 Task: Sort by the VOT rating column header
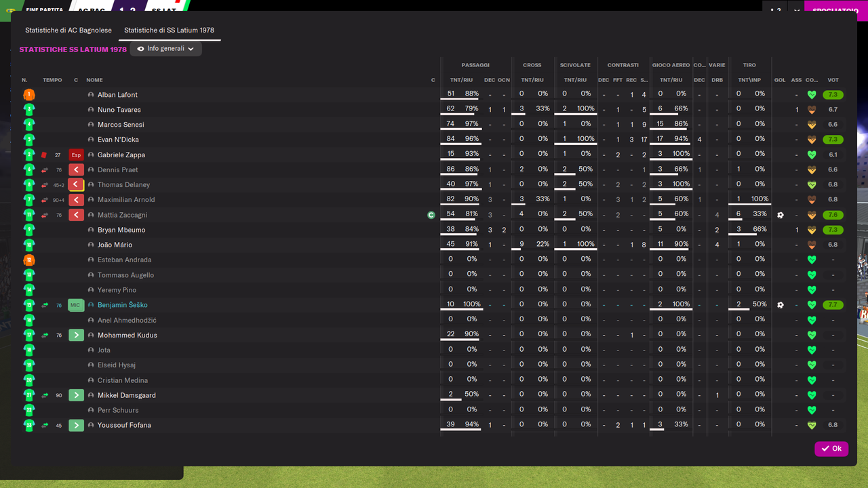tap(833, 80)
